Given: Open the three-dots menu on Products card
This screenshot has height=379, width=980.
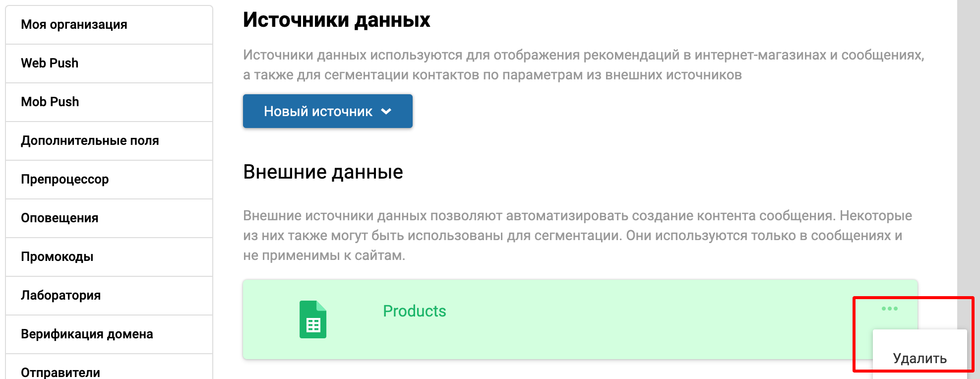Looking at the screenshot, I should pos(889,309).
